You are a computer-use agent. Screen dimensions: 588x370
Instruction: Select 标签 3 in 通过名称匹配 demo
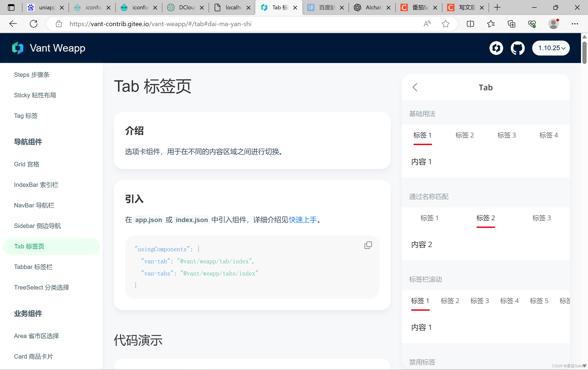[541, 218]
